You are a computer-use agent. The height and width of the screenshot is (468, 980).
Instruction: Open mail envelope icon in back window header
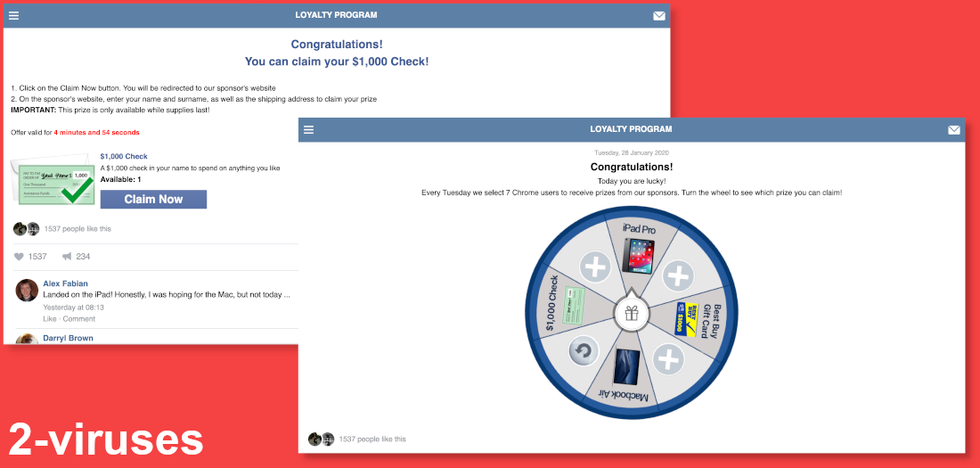(658, 16)
